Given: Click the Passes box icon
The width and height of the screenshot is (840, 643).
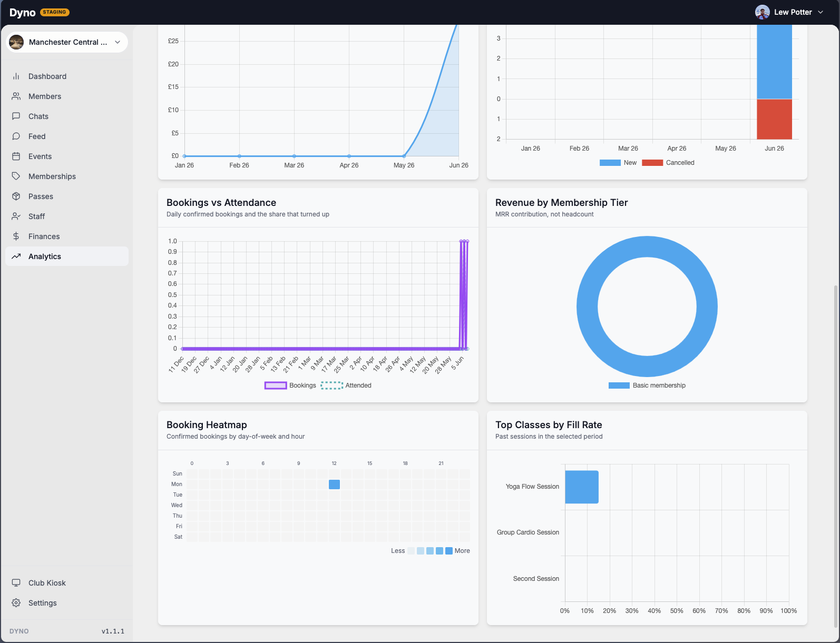Looking at the screenshot, I should (x=16, y=196).
